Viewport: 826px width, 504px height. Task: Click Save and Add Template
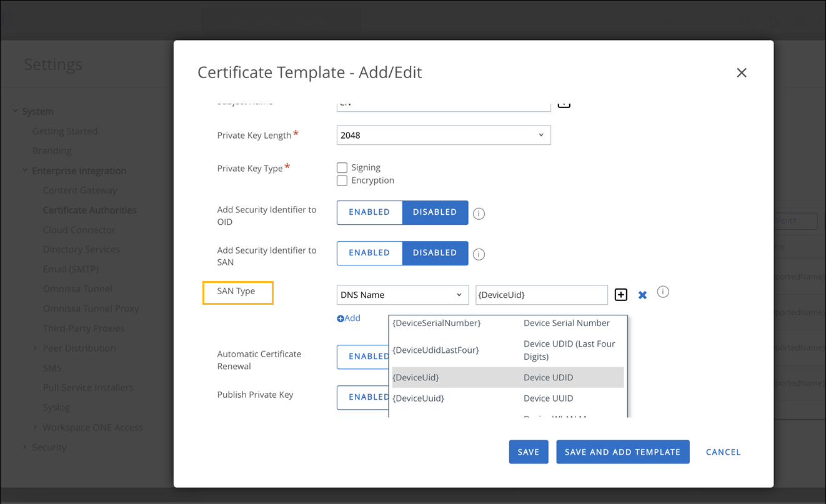pos(622,452)
